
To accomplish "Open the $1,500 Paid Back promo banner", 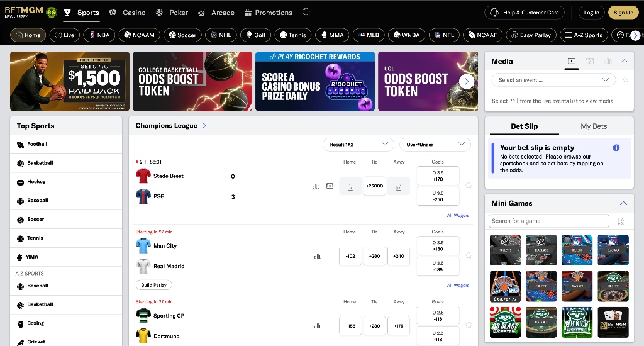I will 70,81.
